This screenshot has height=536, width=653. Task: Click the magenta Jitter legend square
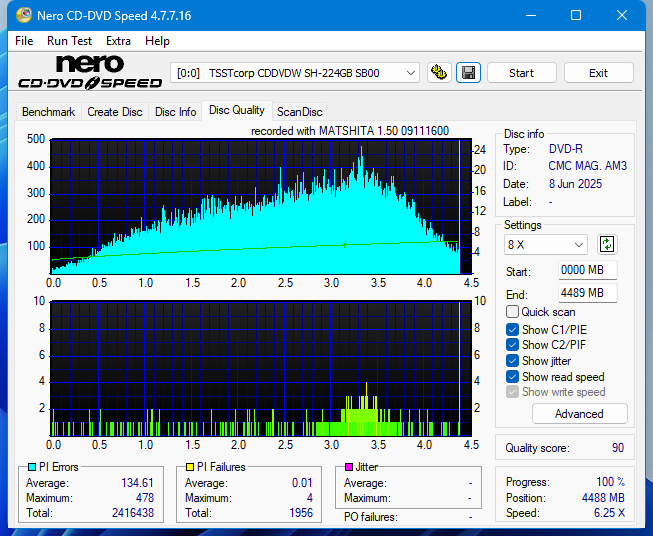point(349,467)
